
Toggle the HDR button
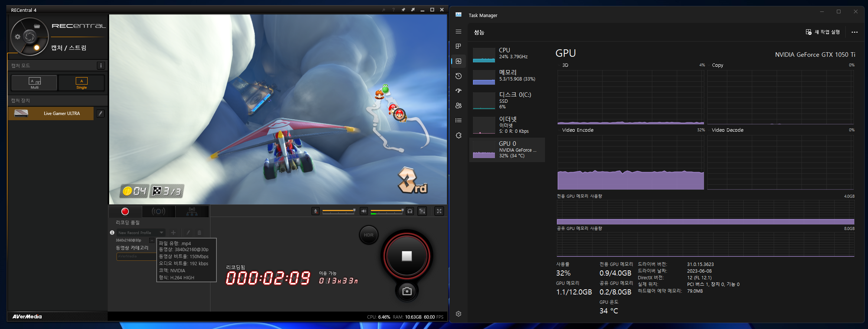pyautogui.click(x=369, y=235)
